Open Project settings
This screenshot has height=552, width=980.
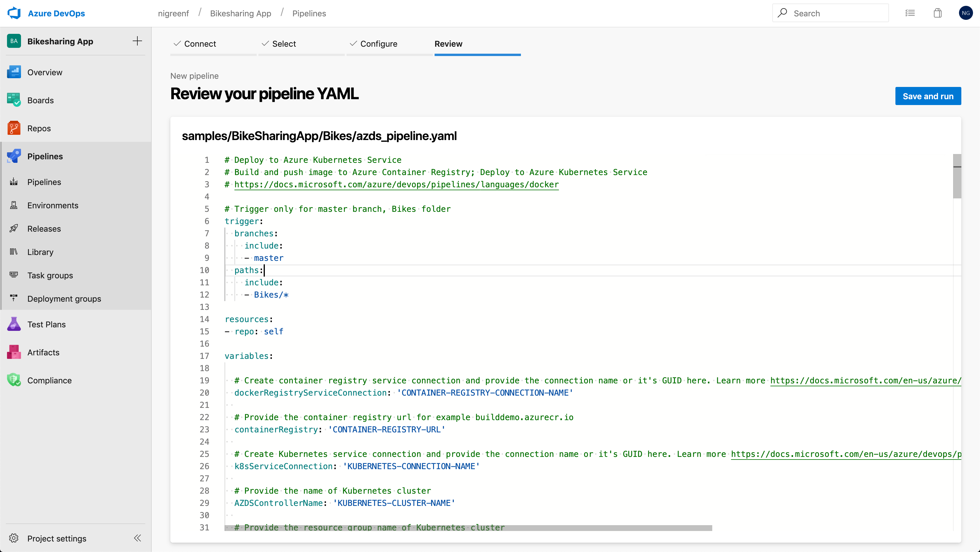point(57,538)
